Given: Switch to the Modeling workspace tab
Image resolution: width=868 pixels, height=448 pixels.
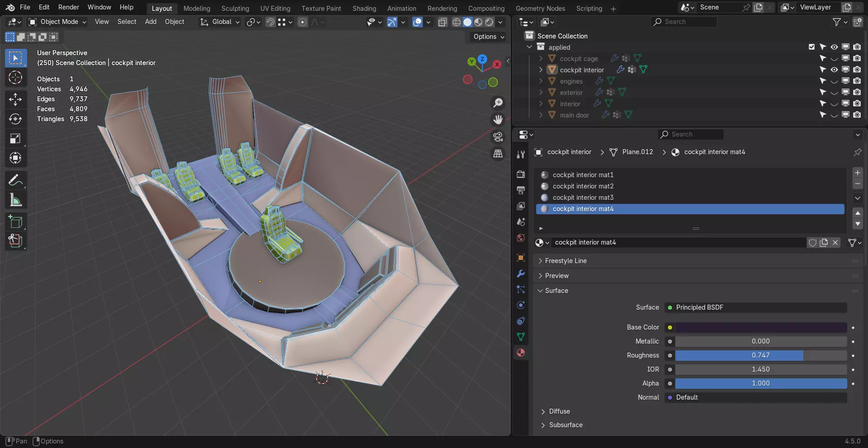Looking at the screenshot, I should [197, 8].
